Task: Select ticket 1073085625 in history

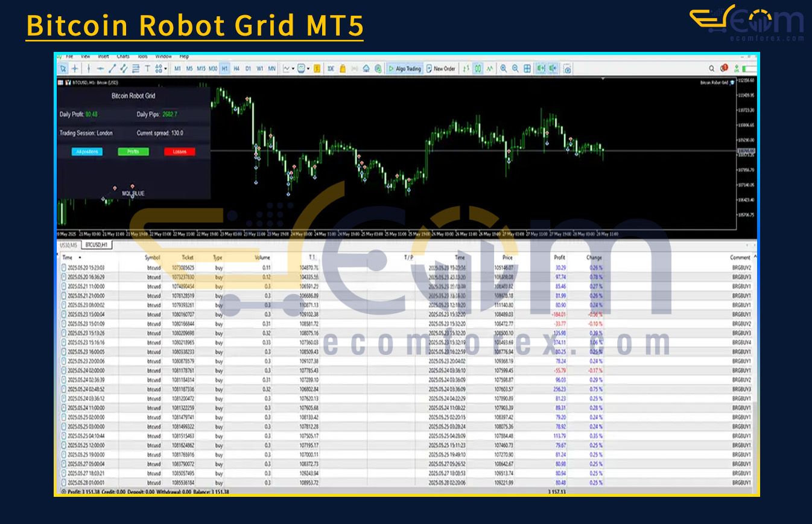Action: [x=183, y=267]
